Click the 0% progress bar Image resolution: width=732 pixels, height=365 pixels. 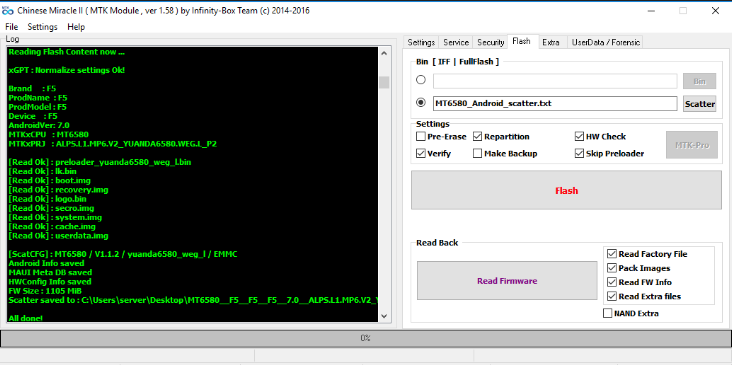(x=366, y=337)
